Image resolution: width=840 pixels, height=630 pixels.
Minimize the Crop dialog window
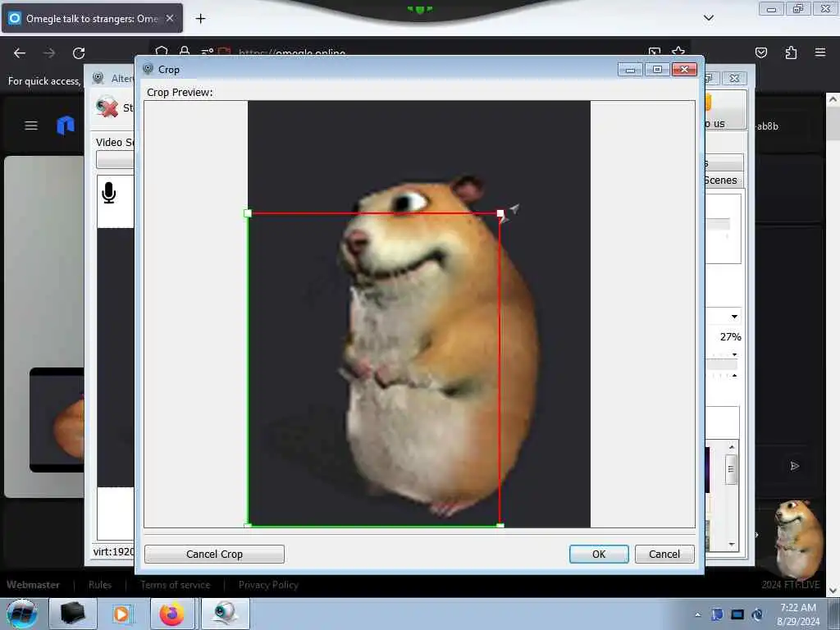[x=631, y=70]
